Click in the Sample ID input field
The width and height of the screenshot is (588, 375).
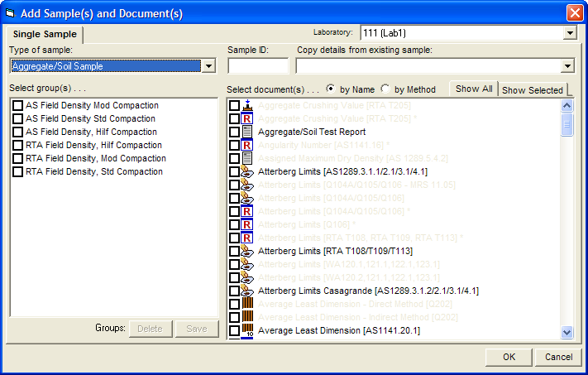[x=258, y=66]
